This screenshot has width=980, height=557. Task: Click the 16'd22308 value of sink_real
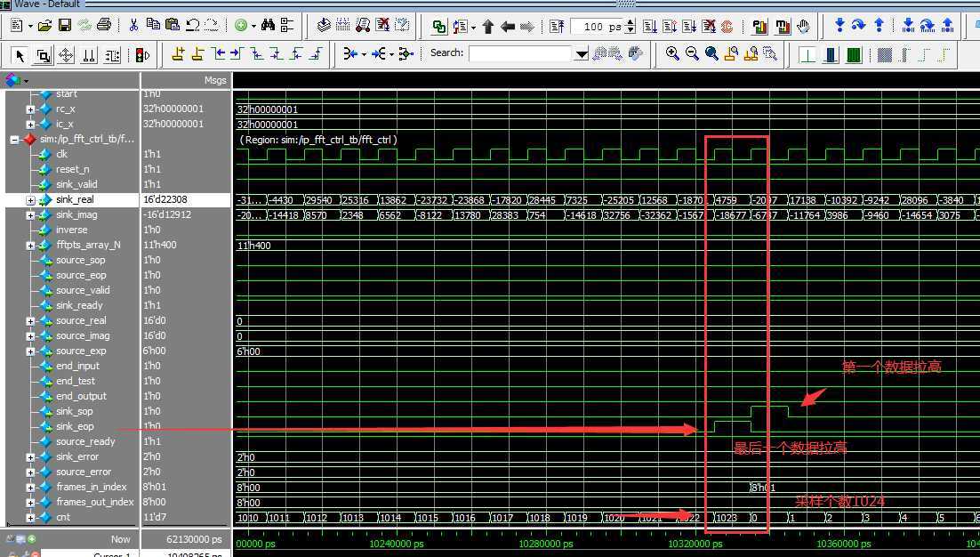point(165,199)
